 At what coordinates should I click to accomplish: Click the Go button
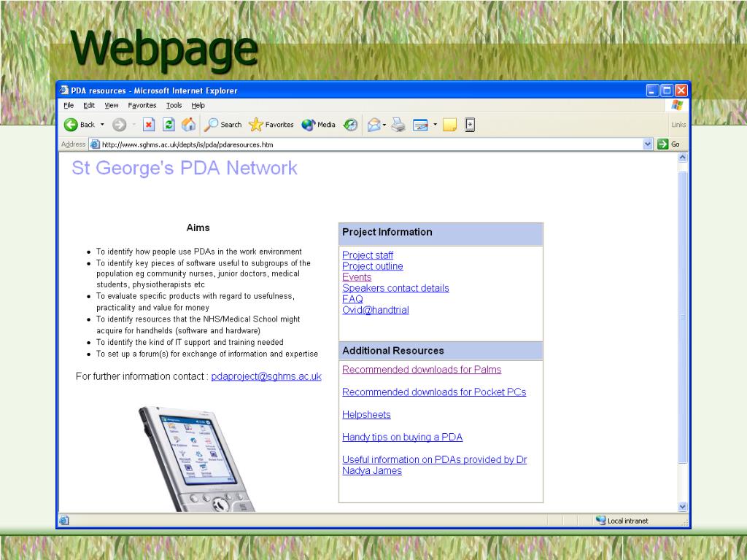tap(669, 144)
